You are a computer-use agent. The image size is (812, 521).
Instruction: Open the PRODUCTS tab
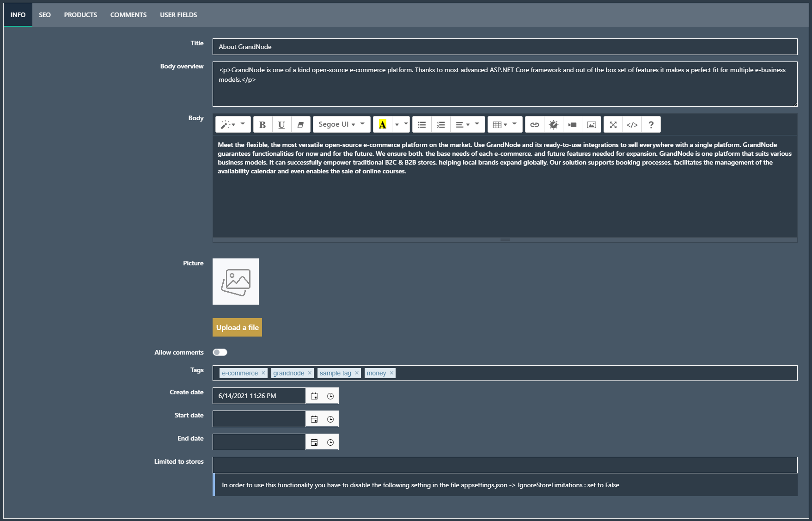tap(80, 15)
